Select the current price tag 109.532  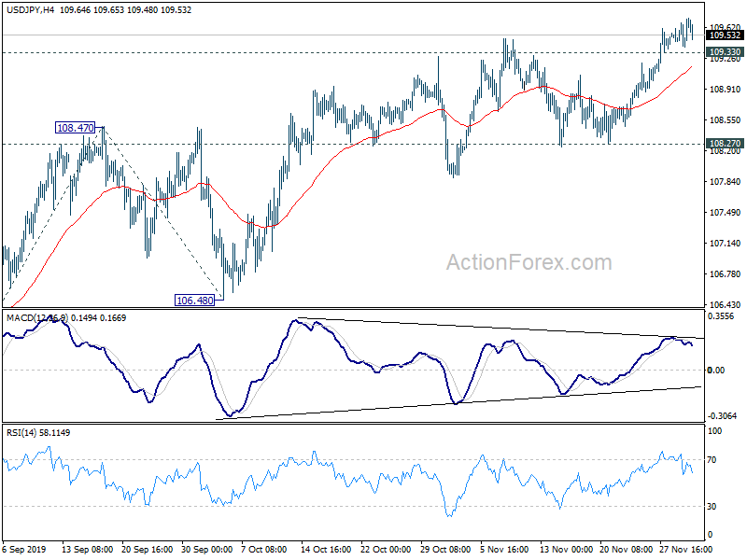[725, 35]
